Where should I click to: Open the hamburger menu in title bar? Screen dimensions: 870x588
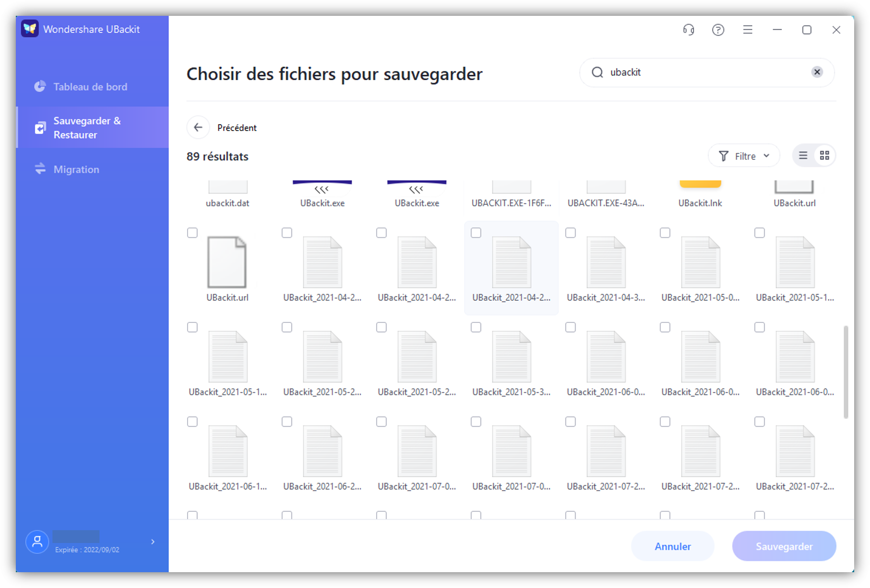(x=748, y=30)
